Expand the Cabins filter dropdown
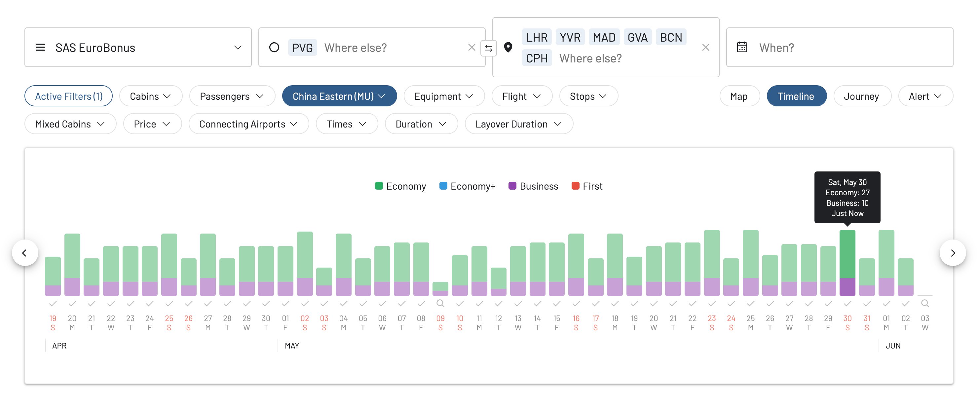Image resolution: width=980 pixels, height=407 pixels. coord(151,96)
